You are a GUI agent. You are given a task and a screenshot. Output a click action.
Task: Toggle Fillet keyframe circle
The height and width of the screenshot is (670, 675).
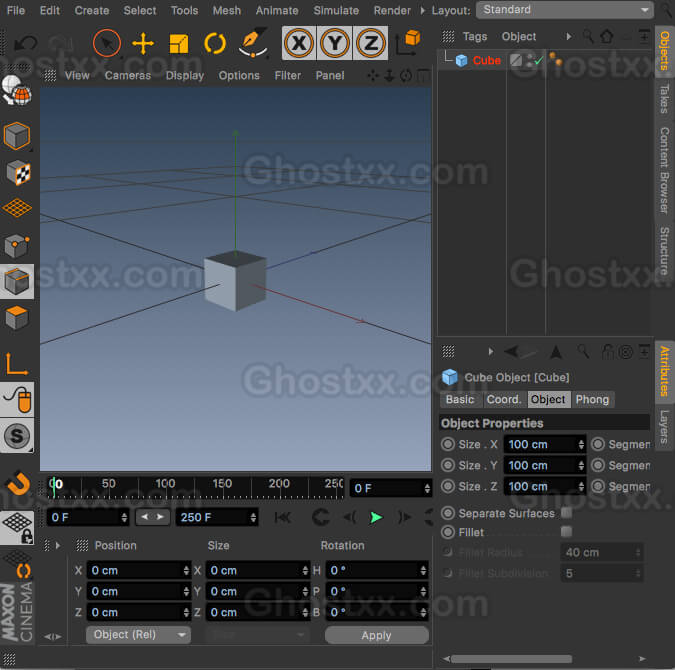[x=448, y=532]
